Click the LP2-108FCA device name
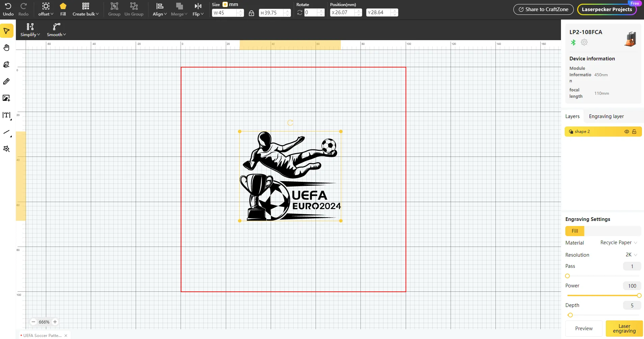 (x=586, y=32)
